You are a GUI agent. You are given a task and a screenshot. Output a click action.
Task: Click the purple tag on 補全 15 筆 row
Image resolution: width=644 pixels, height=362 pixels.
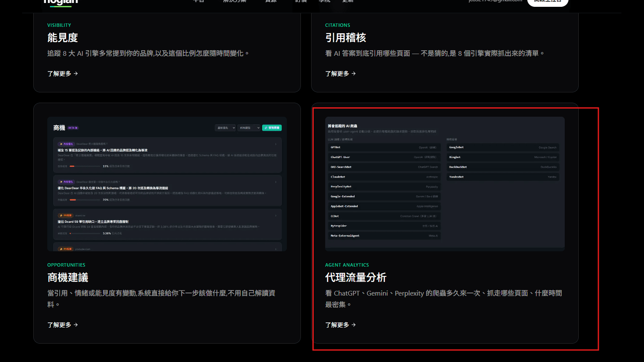pyautogui.click(x=66, y=144)
